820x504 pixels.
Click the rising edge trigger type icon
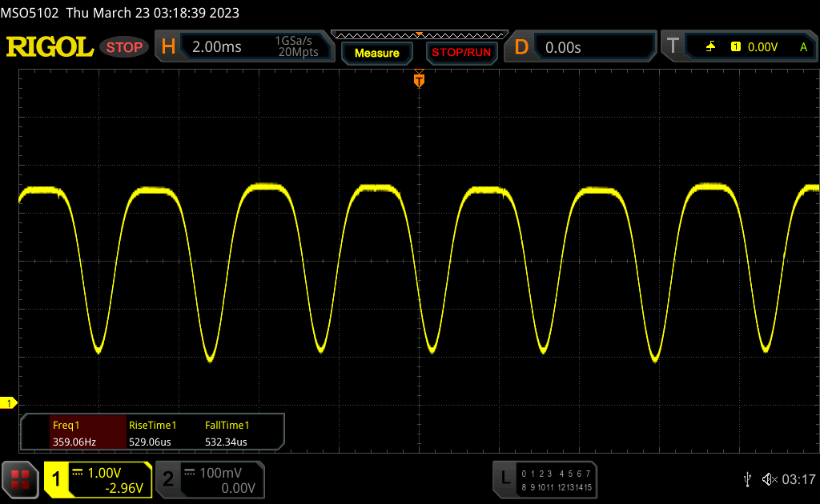pos(710,47)
